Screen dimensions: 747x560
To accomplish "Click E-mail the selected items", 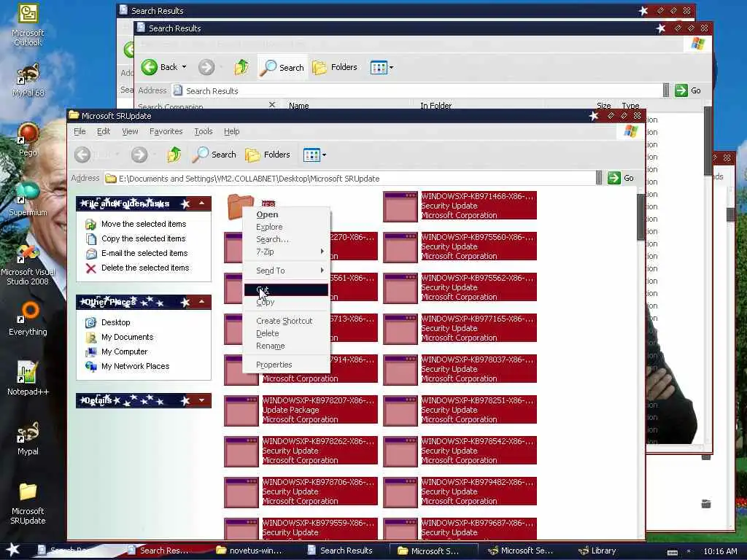I will [144, 253].
